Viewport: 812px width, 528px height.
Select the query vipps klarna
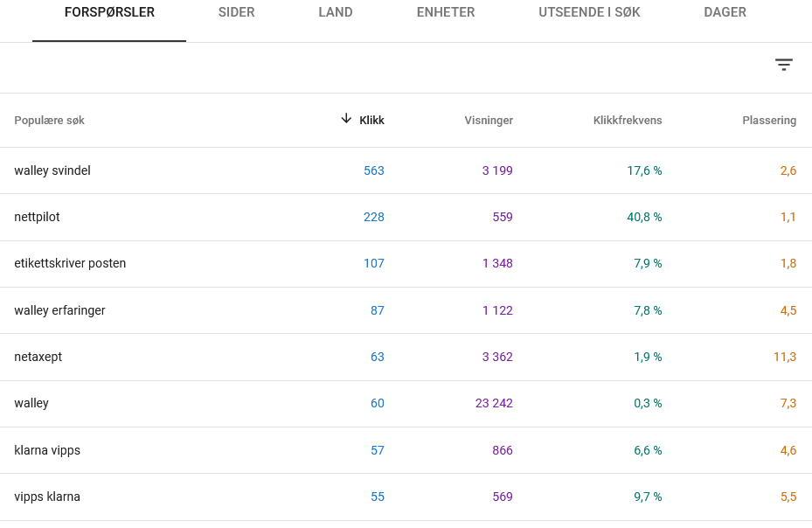click(x=47, y=497)
